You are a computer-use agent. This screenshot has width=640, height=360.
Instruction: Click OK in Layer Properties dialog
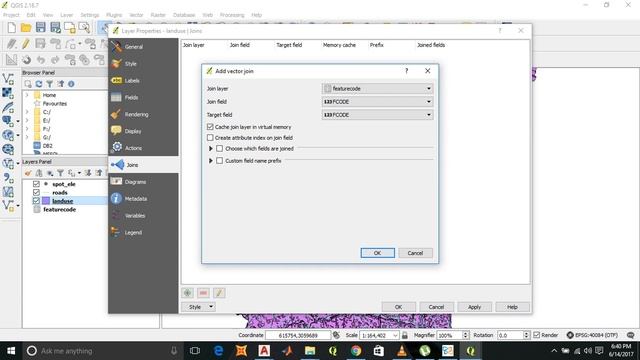tap(398, 307)
